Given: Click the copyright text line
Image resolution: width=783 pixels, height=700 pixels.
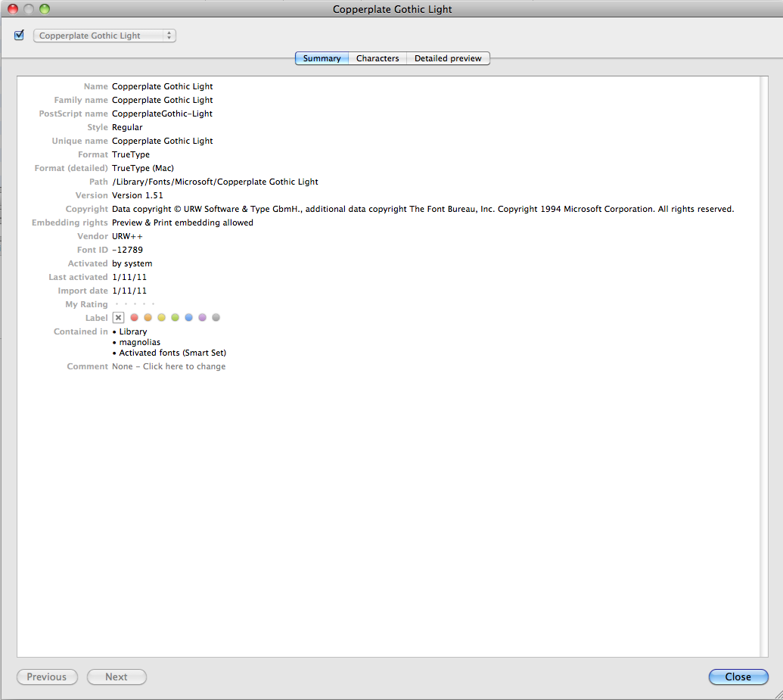Looking at the screenshot, I should point(423,209).
